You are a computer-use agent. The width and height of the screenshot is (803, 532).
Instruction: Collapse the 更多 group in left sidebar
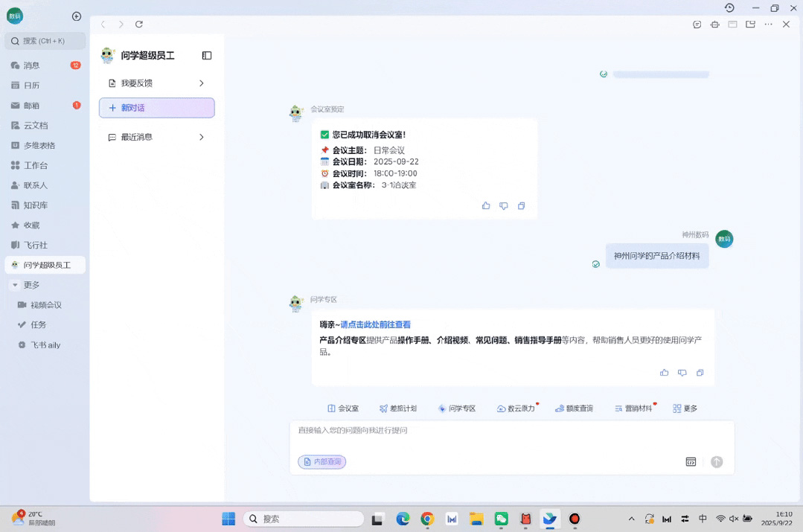coord(15,285)
